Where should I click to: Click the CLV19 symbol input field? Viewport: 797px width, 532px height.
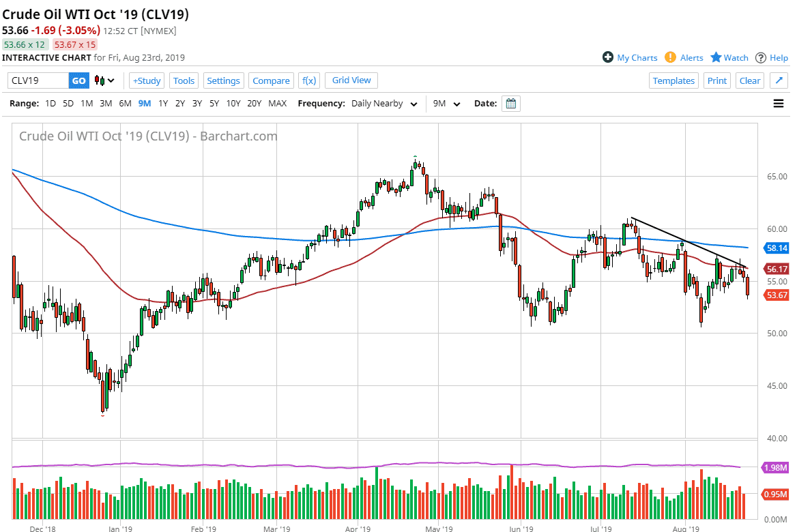click(39, 80)
